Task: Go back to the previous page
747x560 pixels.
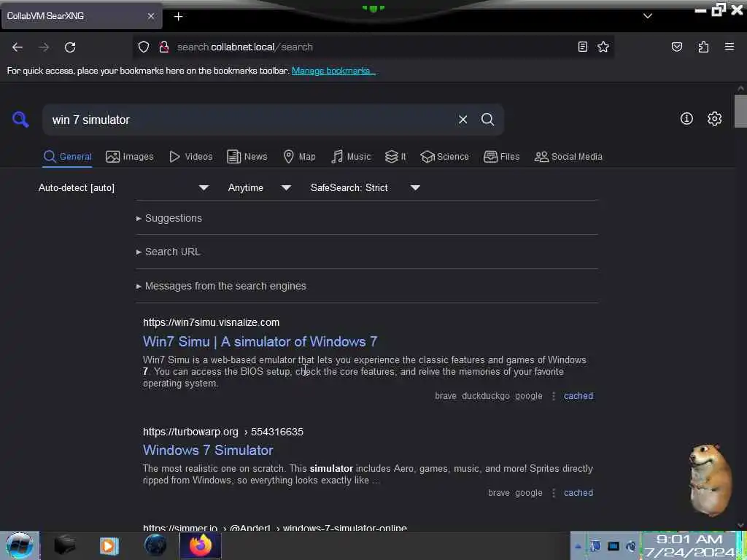Action: click(18, 47)
